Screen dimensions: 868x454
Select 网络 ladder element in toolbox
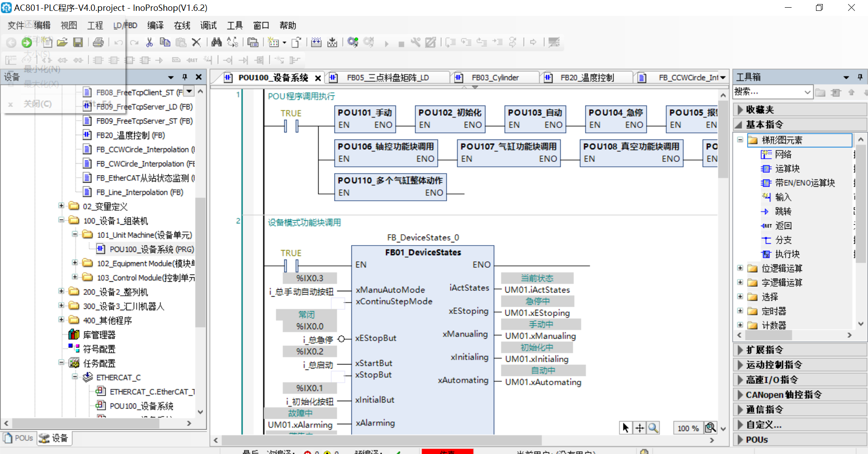pyautogui.click(x=777, y=155)
